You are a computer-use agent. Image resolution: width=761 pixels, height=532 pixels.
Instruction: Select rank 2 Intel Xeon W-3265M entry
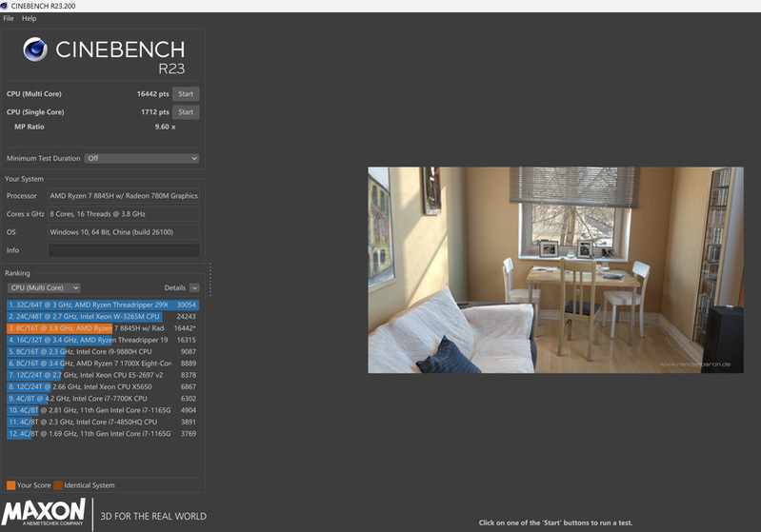pos(103,317)
